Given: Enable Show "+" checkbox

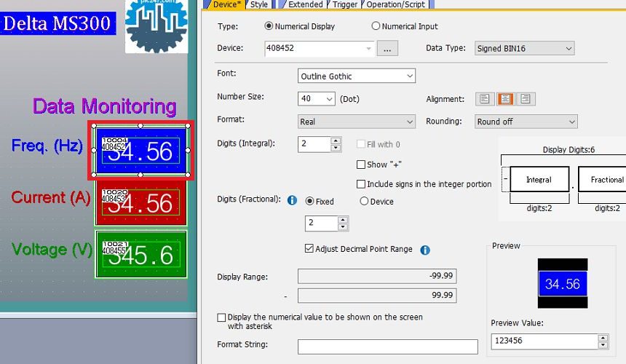Looking at the screenshot, I should point(361,165).
